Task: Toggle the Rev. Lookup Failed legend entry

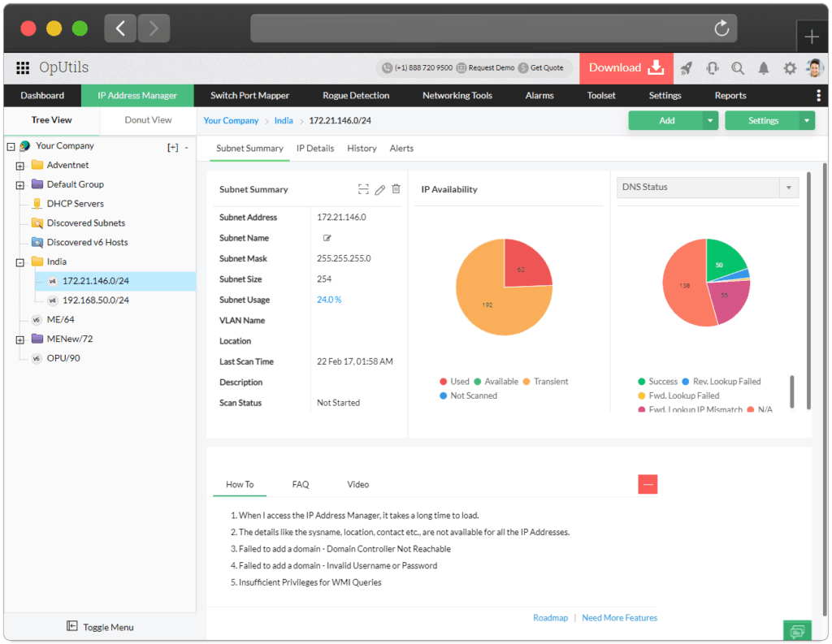Action: [x=721, y=382]
